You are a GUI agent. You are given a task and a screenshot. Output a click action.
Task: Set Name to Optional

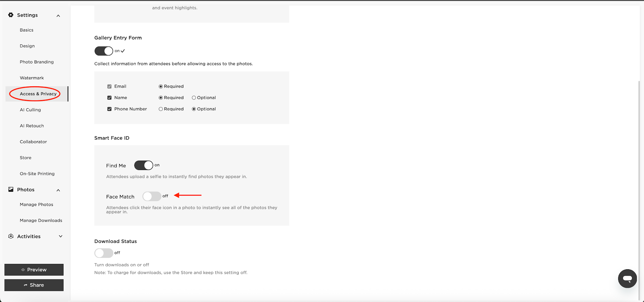[x=194, y=97]
